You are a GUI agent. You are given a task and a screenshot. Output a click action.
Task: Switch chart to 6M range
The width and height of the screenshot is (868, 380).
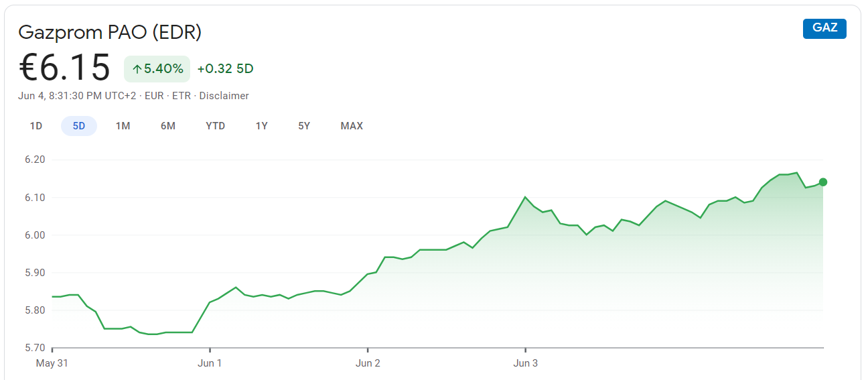pyautogui.click(x=168, y=126)
